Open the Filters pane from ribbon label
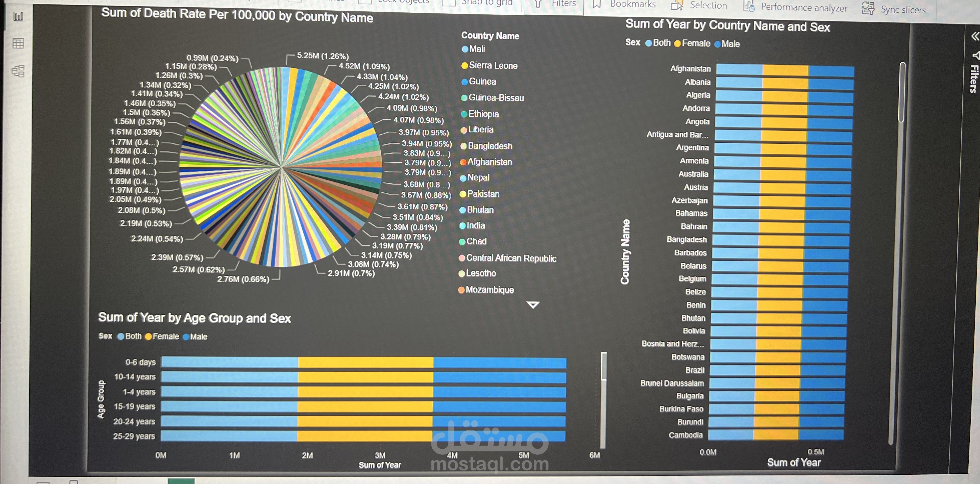This screenshot has height=484, width=980. (563, 4)
